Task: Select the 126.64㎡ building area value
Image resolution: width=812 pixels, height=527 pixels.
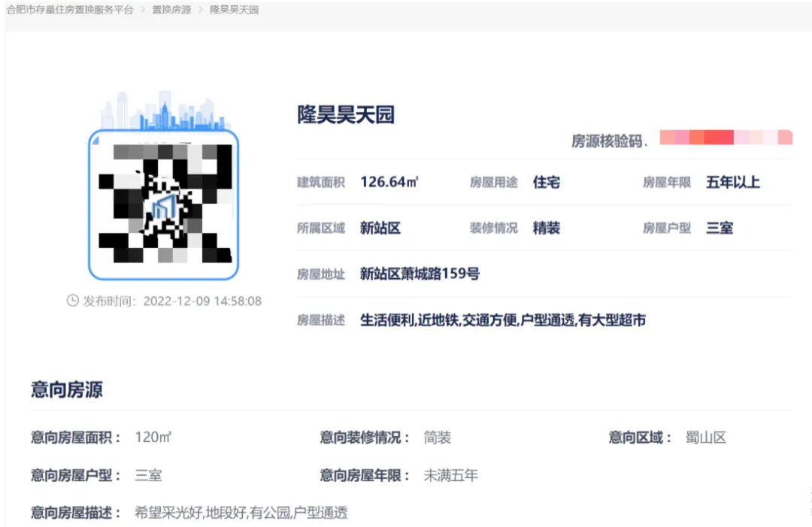Action: (389, 182)
